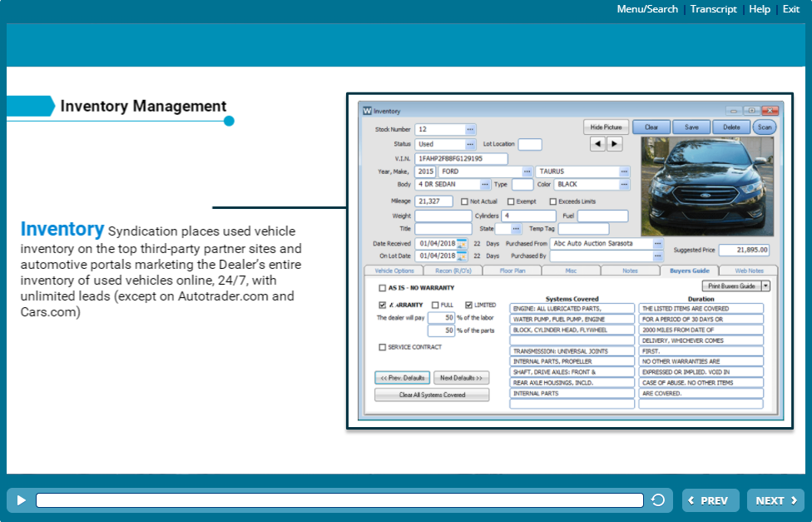The height and width of the screenshot is (522, 812).
Task: Click the Hide Picture button
Action: [x=606, y=127]
